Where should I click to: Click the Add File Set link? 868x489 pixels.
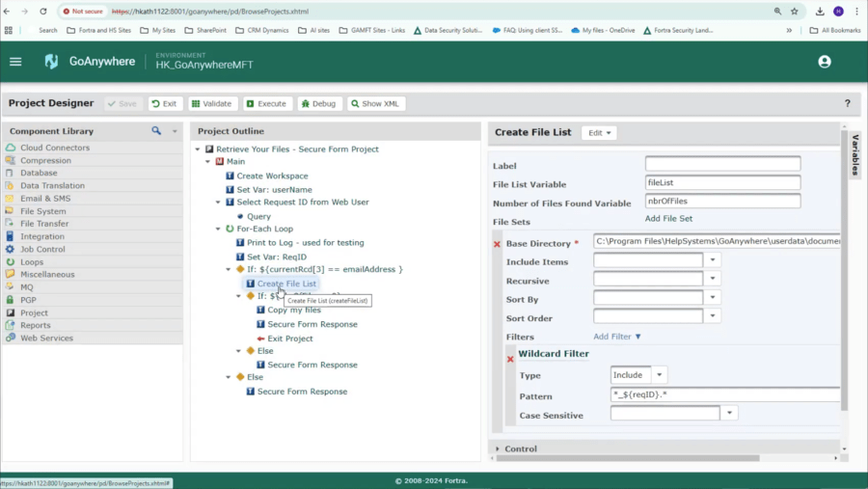click(x=668, y=219)
